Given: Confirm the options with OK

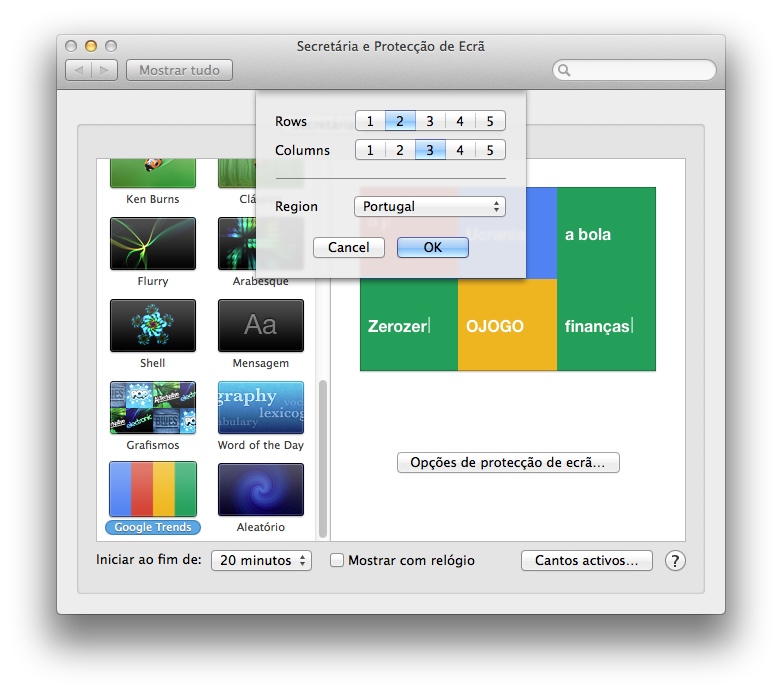Looking at the screenshot, I should pyautogui.click(x=432, y=247).
